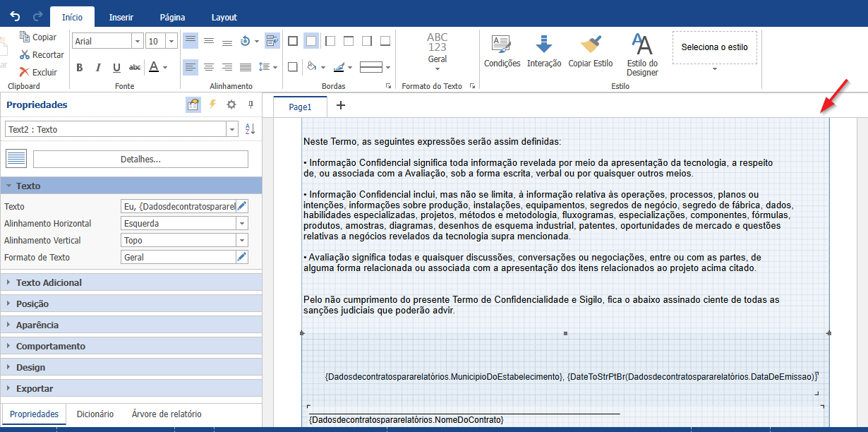The width and height of the screenshot is (868, 432).
Task: Apply font color with the A button
Action: click(153, 68)
